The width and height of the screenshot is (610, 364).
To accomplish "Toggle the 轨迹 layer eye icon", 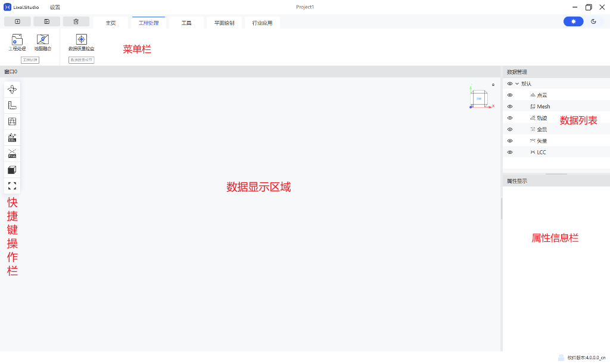I will (510, 118).
